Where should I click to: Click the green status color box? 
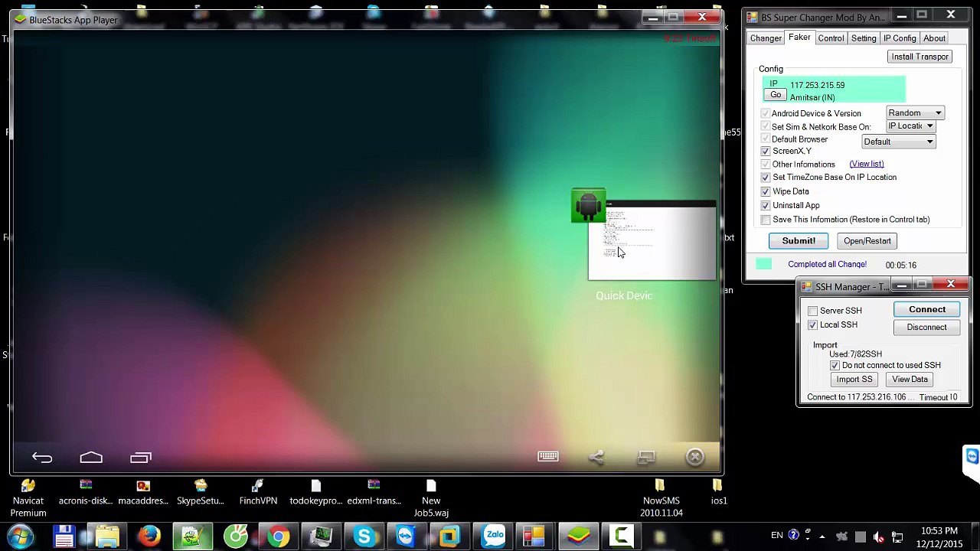coord(764,264)
